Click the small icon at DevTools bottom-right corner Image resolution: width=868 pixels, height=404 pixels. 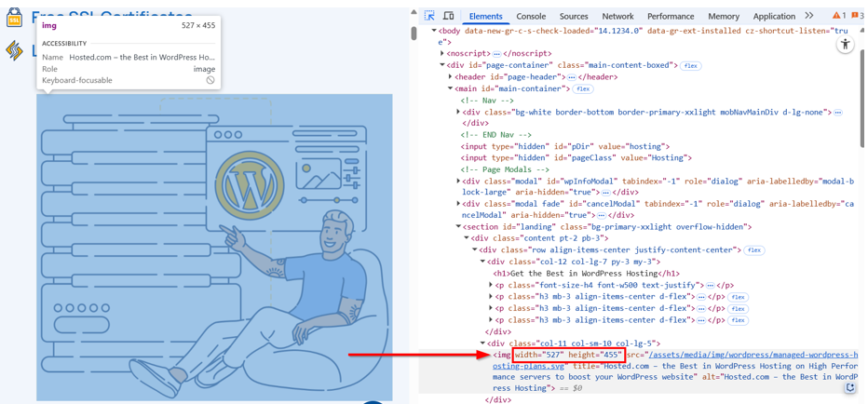[849, 388]
